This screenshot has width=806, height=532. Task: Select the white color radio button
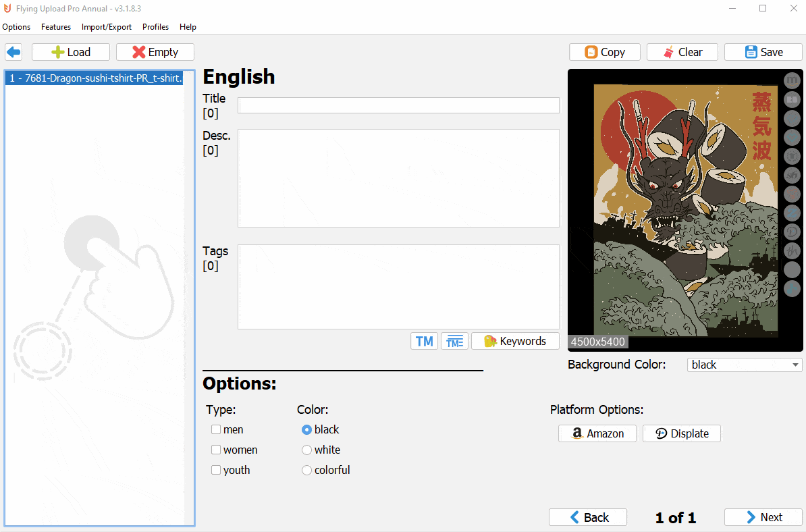click(306, 450)
